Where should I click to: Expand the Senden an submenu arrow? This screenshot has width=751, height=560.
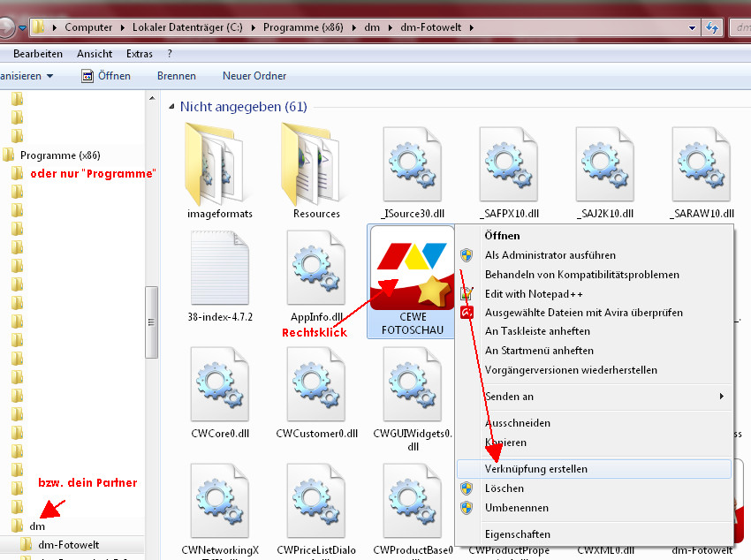click(721, 397)
